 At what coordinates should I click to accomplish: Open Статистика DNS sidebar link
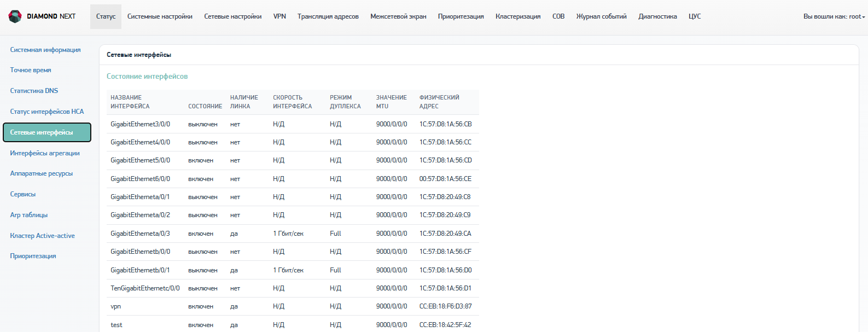point(34,91)
